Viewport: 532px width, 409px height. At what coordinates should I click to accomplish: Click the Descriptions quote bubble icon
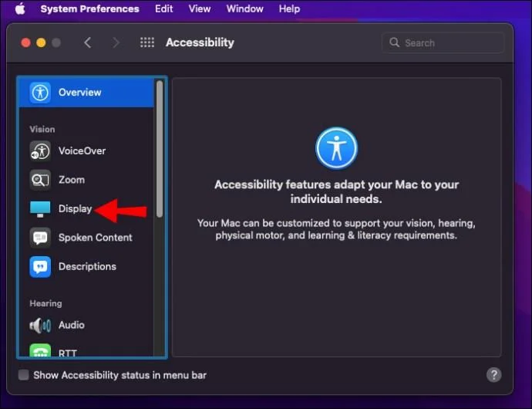[40, 267]
